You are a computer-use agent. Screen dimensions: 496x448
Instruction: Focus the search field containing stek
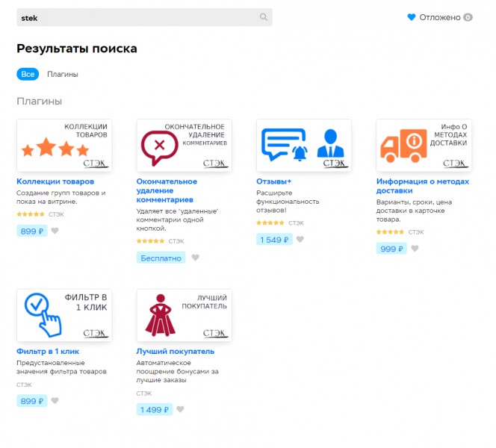click(x=134, y=17)
